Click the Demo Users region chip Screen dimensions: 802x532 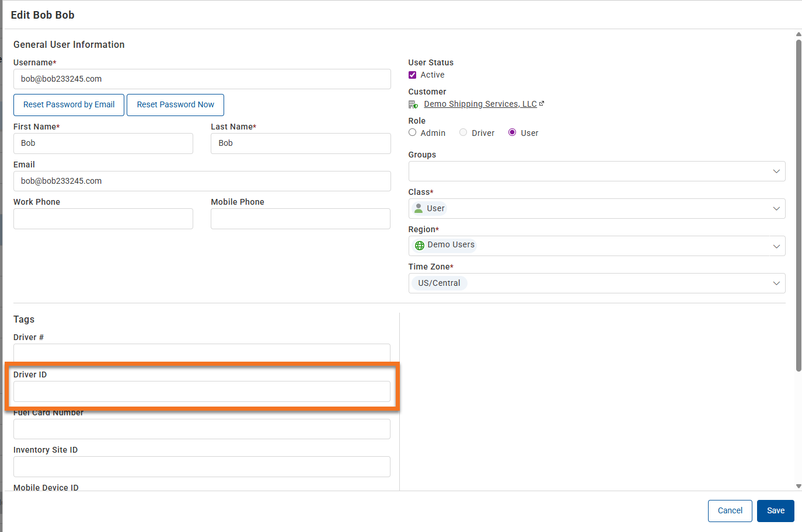click(x=445, y=246)
